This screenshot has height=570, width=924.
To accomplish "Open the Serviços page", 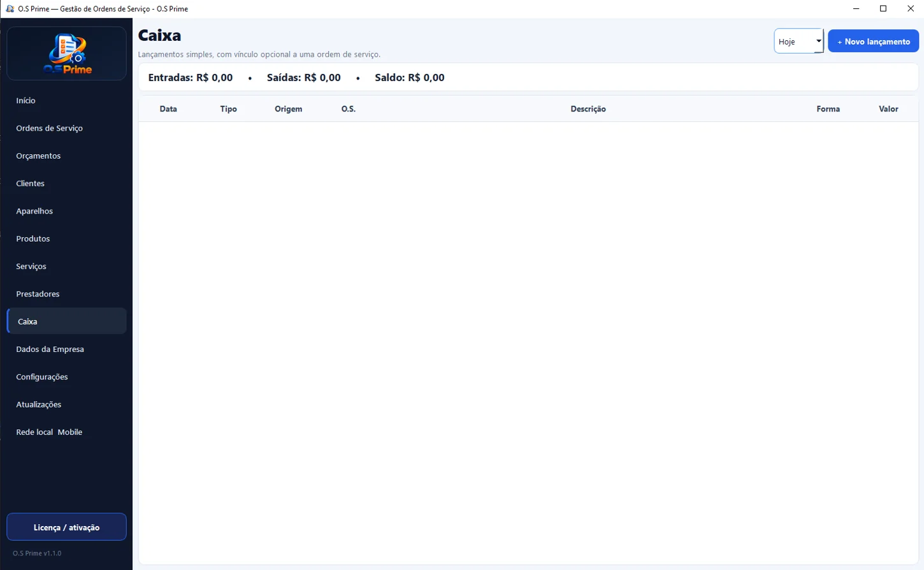I will [66, 267].
